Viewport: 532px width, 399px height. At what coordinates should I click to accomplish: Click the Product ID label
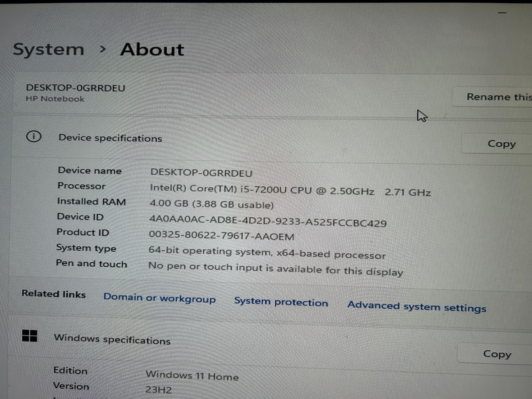[83, 232]
